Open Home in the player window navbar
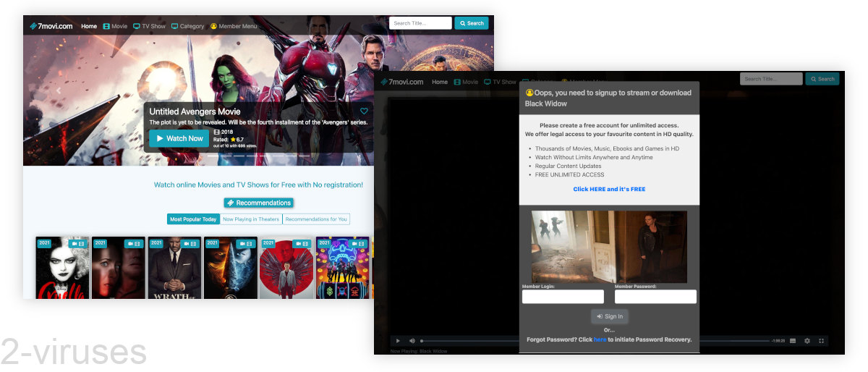 pyautogui.click(x=440, y=82)
